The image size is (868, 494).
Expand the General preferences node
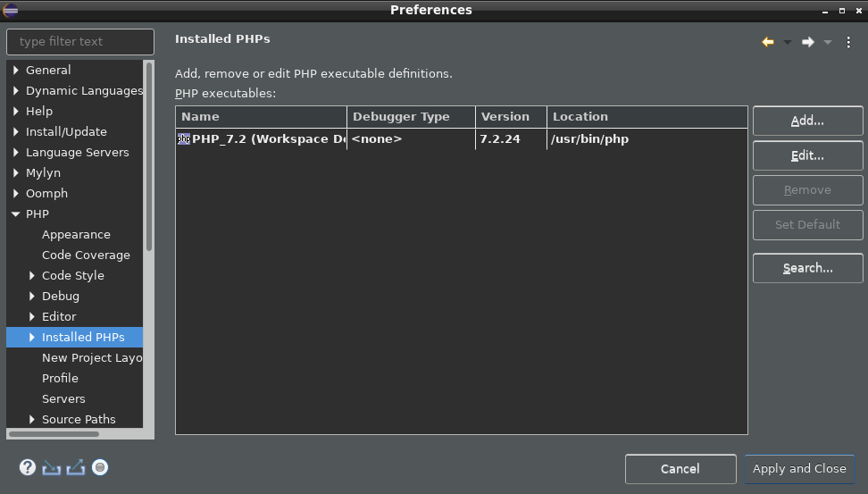click(x=15, y=70)
